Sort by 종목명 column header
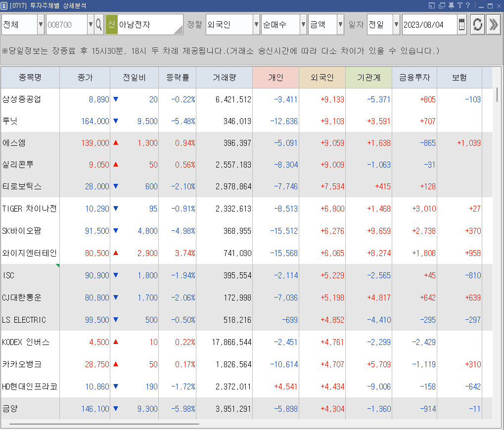The image size is (504, 430). (30, 78)
